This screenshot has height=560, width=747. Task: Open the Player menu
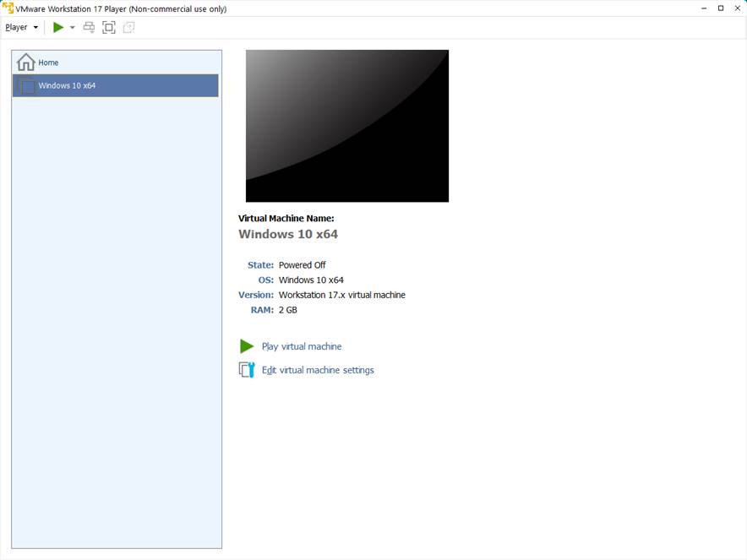click(16, 27)
